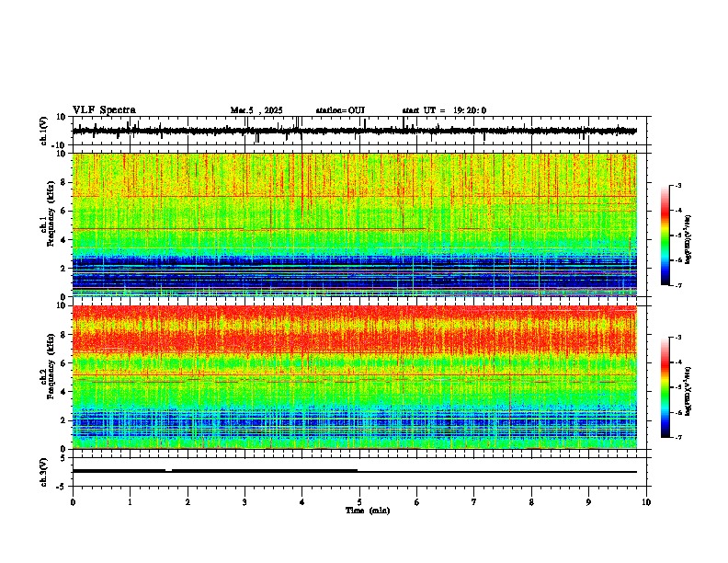Screen dimensions: 728x563
Task: Click the "-7" label on ch.2 color scale
Action: 677,437
